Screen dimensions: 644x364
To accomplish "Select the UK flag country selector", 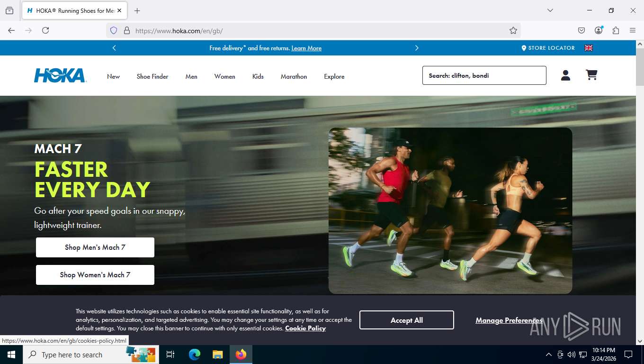I will (589, 48).
